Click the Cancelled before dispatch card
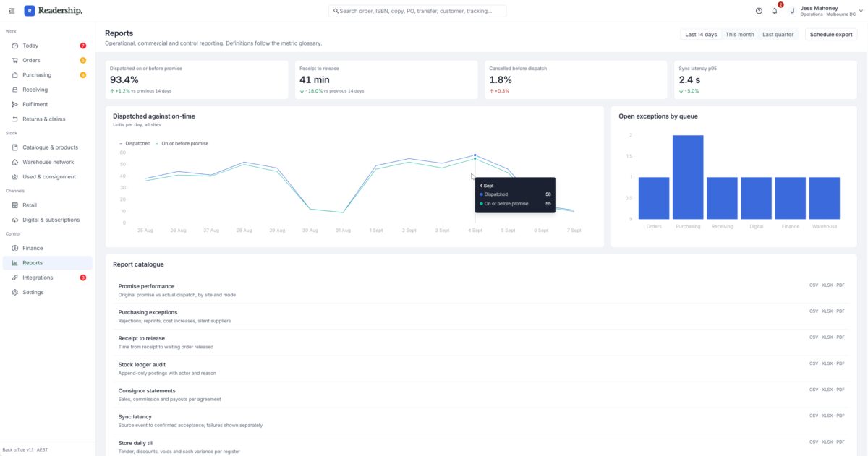 coord(576,79)
